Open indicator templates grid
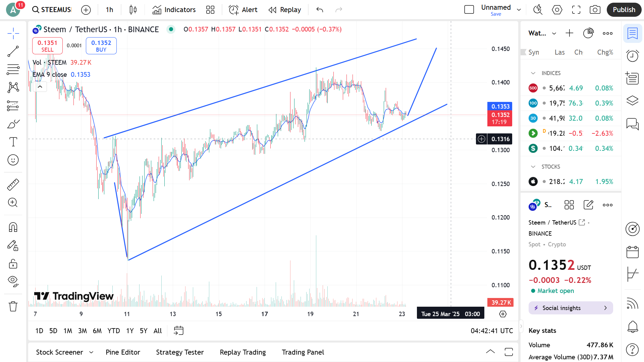 pyautogui.click(x=210, y=10)
